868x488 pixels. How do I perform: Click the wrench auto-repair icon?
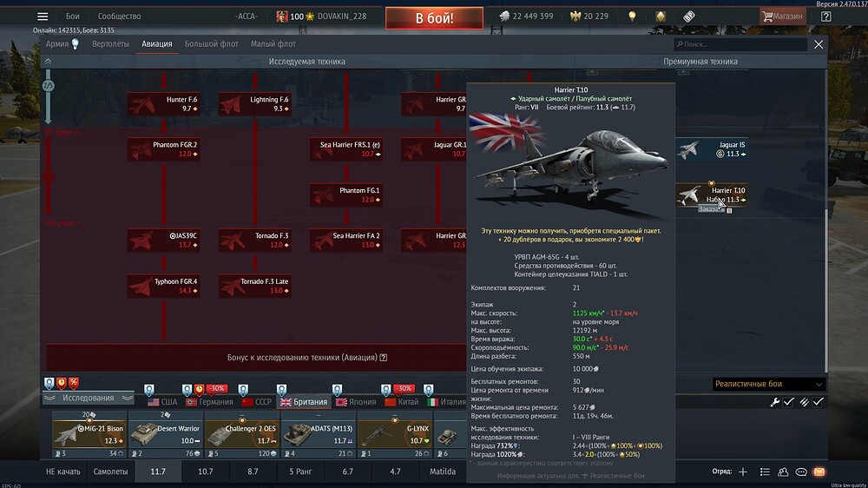point(775,402)
